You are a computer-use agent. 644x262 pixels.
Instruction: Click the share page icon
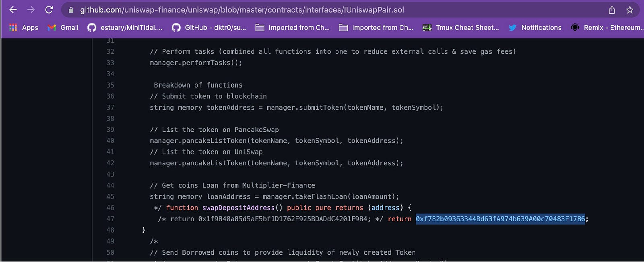(x=612, y=10)
